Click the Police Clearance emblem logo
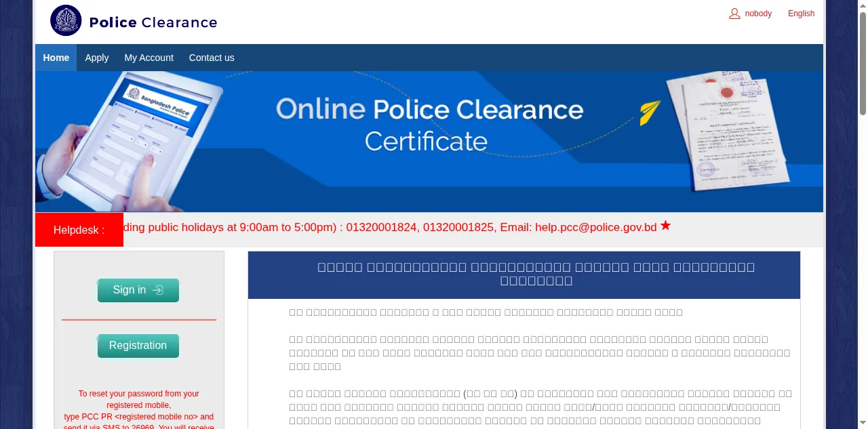Screen dimensions: 868x429 tap(66, 21)
